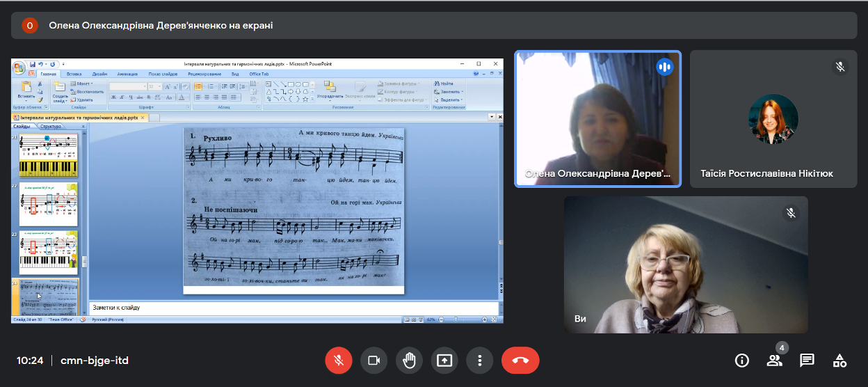
Task: Toggle the camera on or off
Action: pyautogui.click(x=373, y=361)
